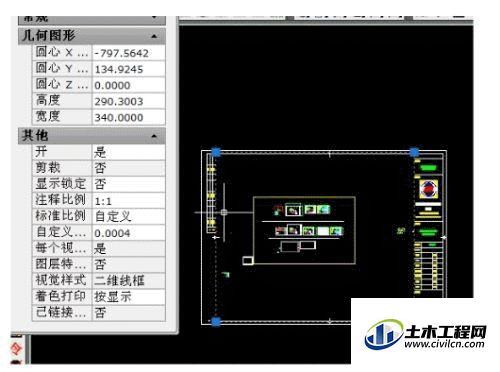
Task: Collapse the 几何图形 section arrow
Action: click(x=154, y=36)
